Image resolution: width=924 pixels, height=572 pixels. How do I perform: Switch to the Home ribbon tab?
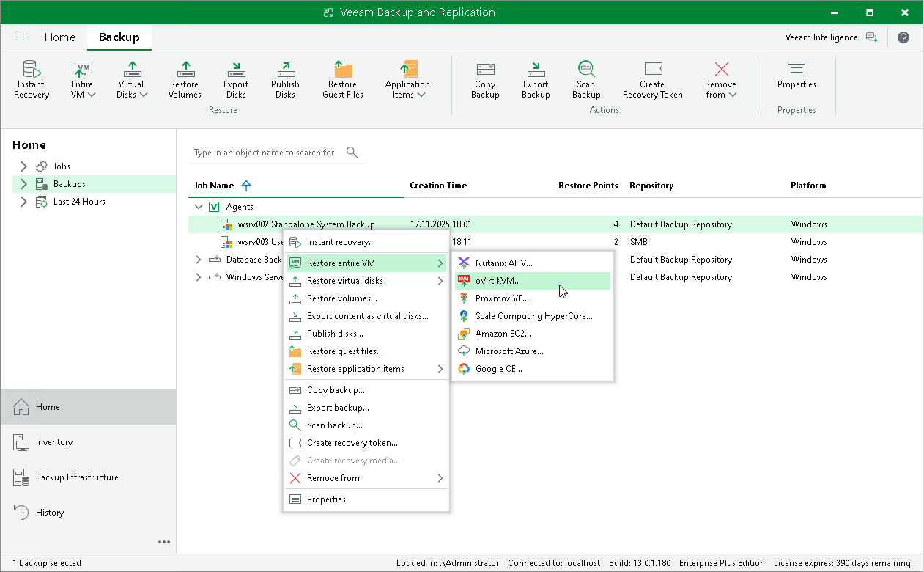pyautogui.click(x=59, y=37)
